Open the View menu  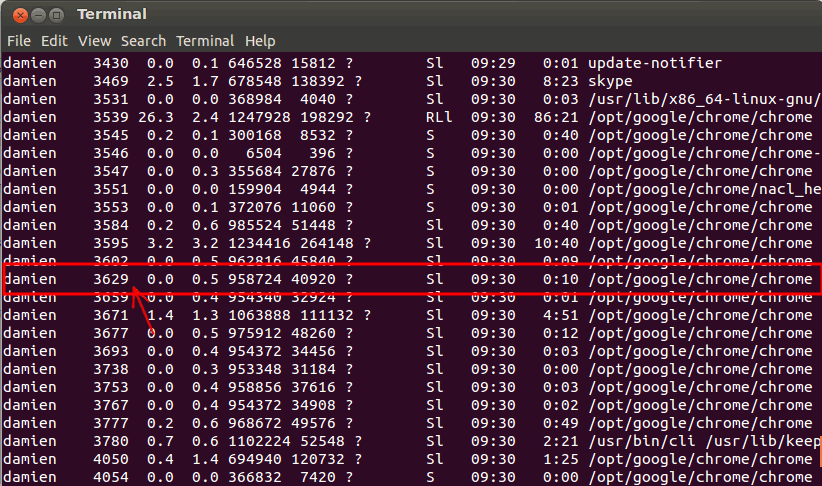coord(94,41)
